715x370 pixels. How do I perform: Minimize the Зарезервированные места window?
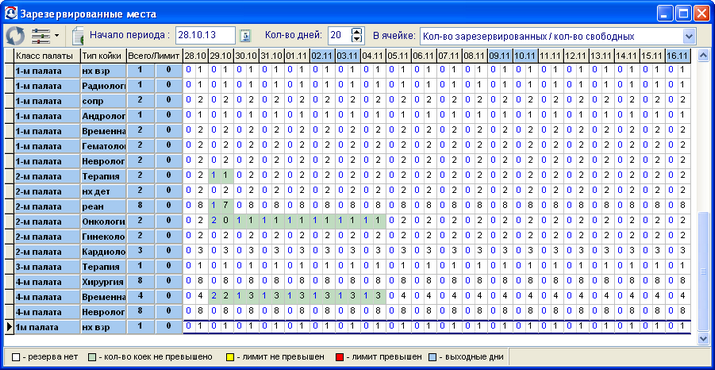[665, 14]
